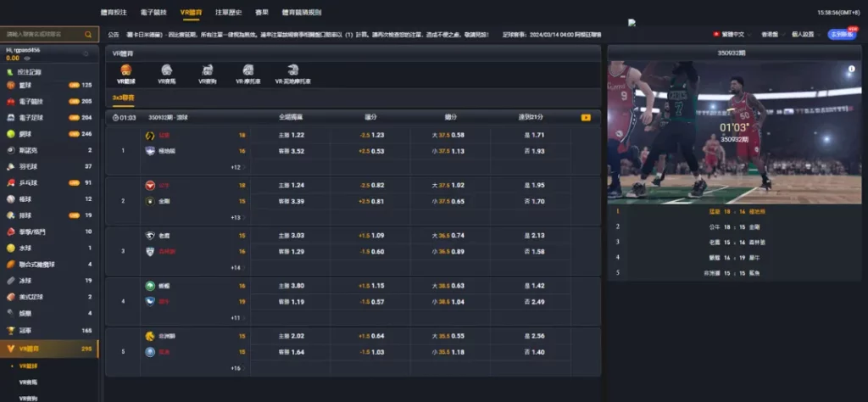Expand the +14 markets for match 3
Screen dimensions: 868x402
(x=238, y=267)
